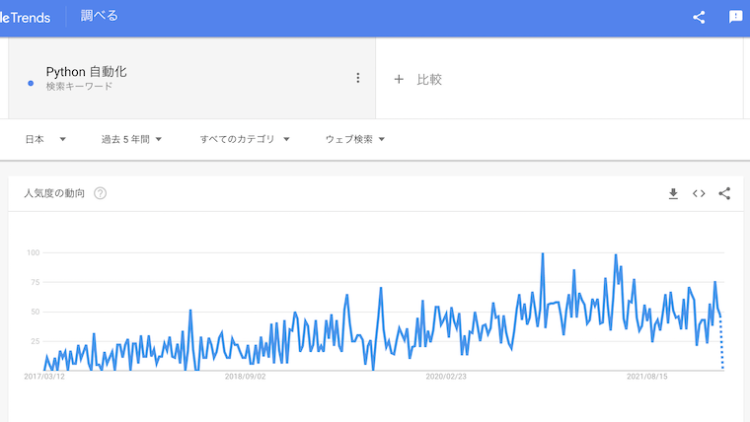Share the 人気度の動向 chart
This screenshot has height=422, width=750.
(x=725, y=194)
